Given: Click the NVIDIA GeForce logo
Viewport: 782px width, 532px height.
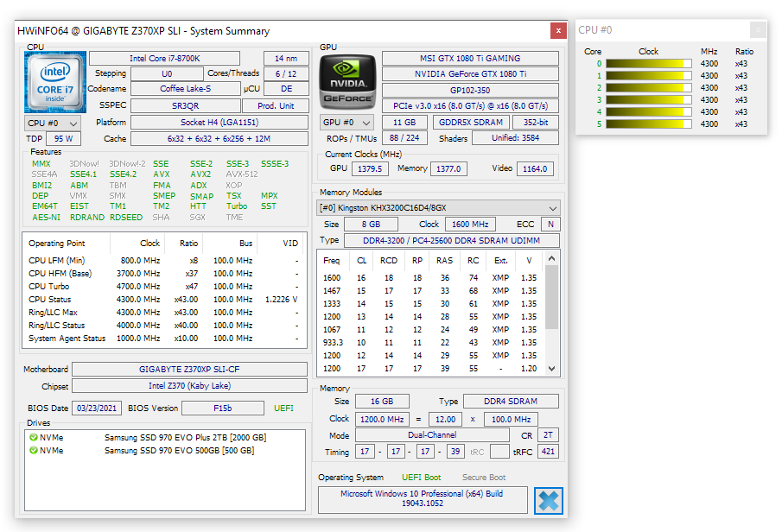Looking at the screenshot, I should point(347,82).
